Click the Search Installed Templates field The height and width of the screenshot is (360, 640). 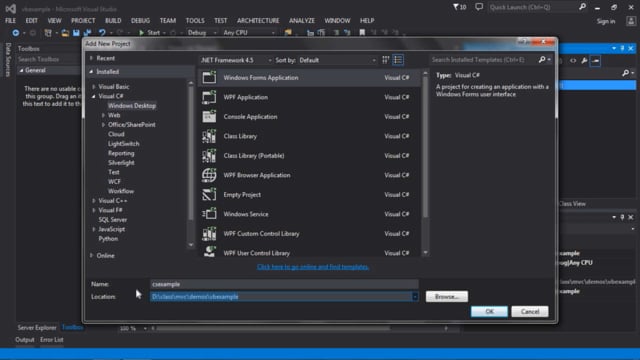click(x=484, y=60)
